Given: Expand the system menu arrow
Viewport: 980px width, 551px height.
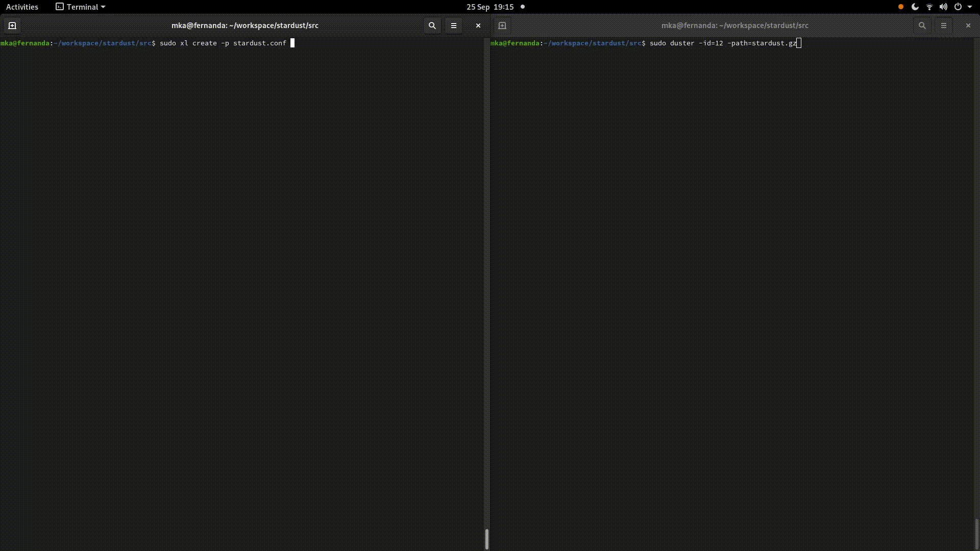Looking at the screenshot, I should click(970, 7).
